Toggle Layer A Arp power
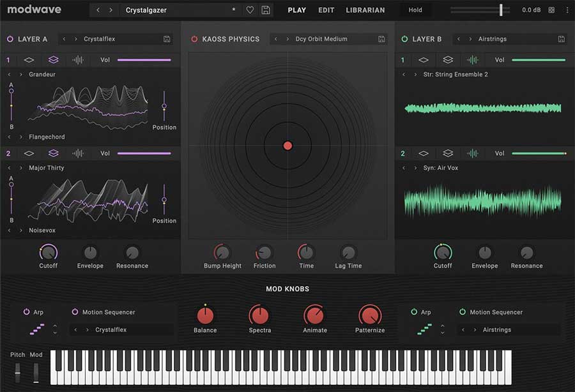This screenshot has height=392, width=575. 26,312
